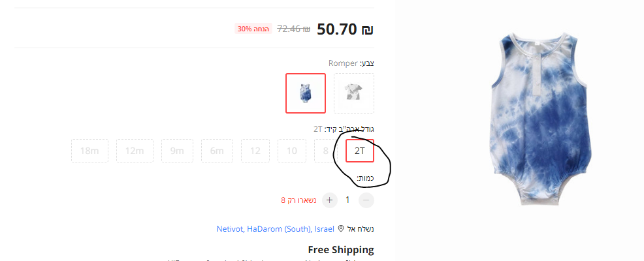Choose size 18m
The width and height of the screenshot is (644, 261).
tap(89, 151)
